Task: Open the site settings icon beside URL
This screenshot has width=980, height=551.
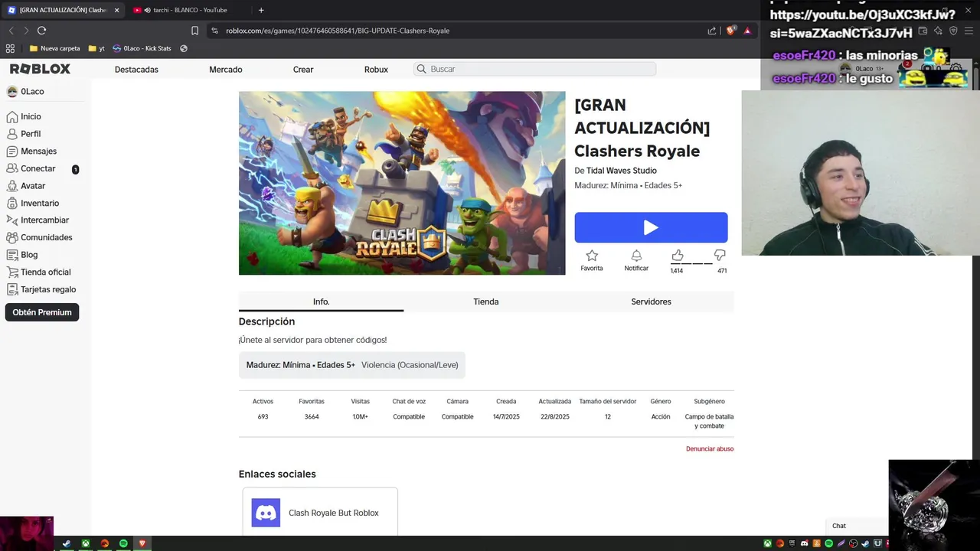Action: tap(214, 31)
